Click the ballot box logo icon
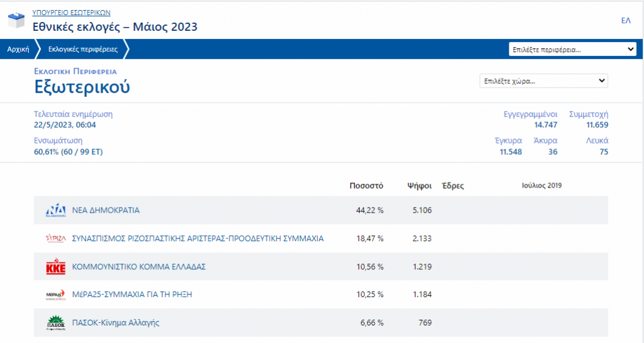Viewport: 644px width, 343px height. click(16, 21)
